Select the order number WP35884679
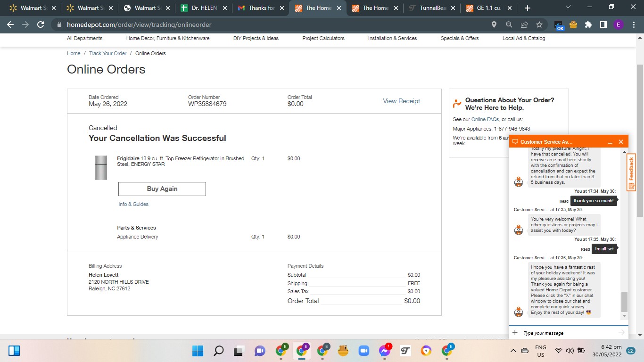Viewport: 644px width, 362px height. [x=207, y=104]
